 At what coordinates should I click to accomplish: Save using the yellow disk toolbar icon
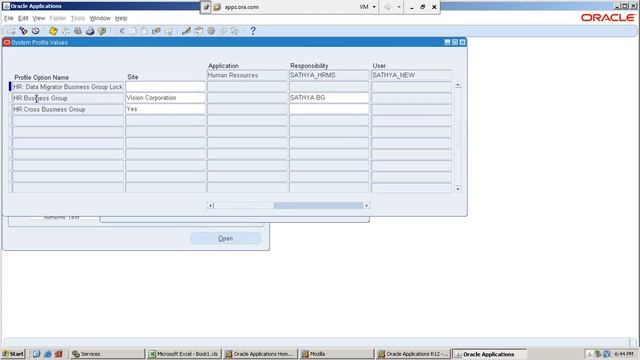[x=53, y=31]
